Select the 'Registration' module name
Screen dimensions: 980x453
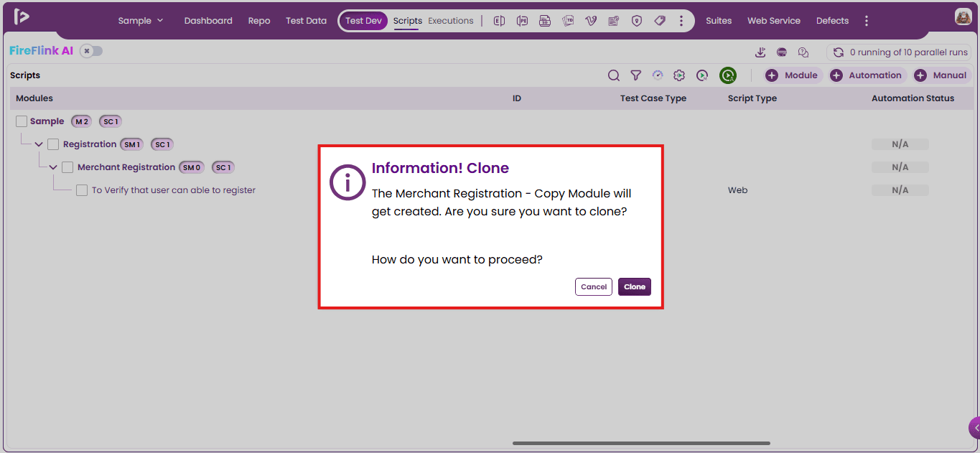[90, 144]
